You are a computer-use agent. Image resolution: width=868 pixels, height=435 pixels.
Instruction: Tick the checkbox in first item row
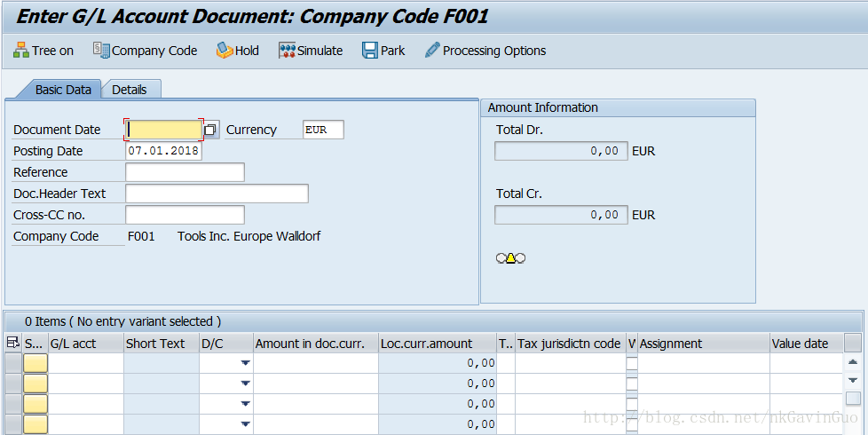[x=632, y=363]
